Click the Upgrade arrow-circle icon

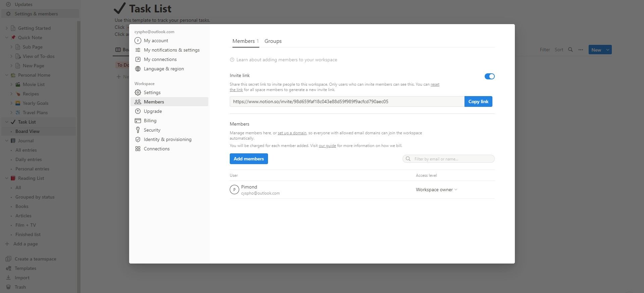pos(138,111)
